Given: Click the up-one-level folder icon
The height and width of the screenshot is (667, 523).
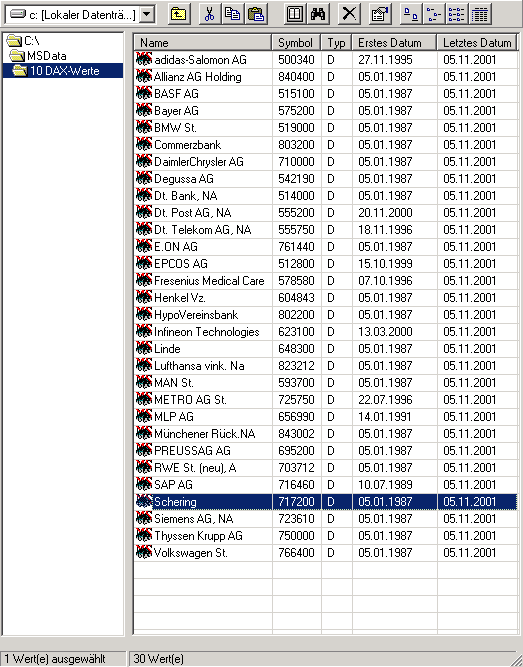Looking at the screenshot, I should [x=179, y=14].
